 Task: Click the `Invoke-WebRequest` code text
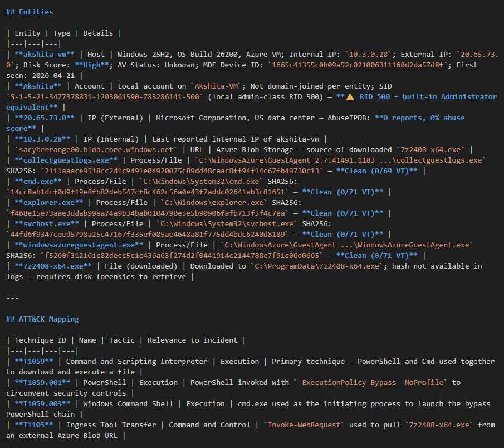[x=304, y=426]
